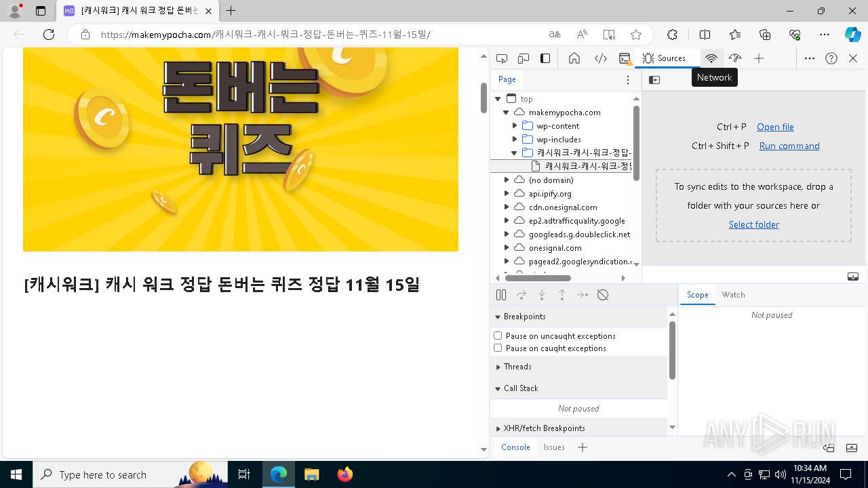Enable Pause on uncaught exceptions
This screenshot has height=488, width=868.
[x=498, y=335]
